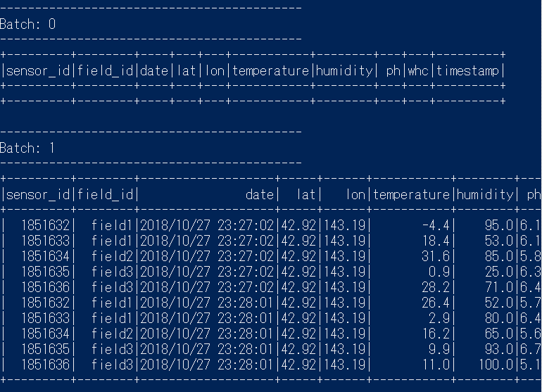
Task: Click the humidity value 25.0
Action: tap(499, 272)
